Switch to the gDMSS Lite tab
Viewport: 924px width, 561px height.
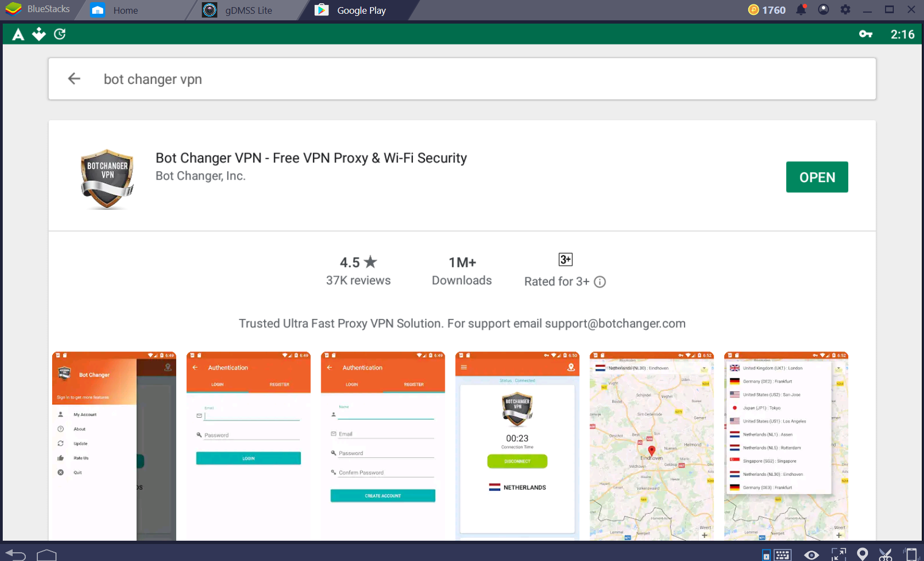click(x=237, y=10)
